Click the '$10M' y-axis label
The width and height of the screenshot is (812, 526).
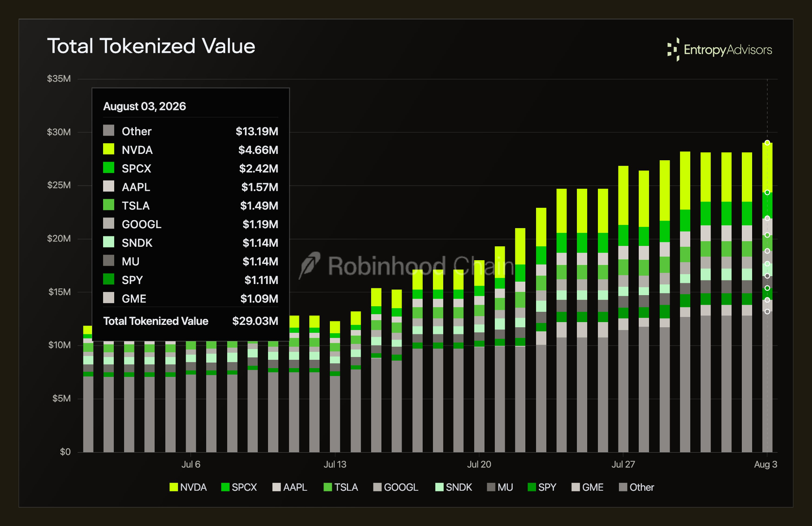pos(59,345)
